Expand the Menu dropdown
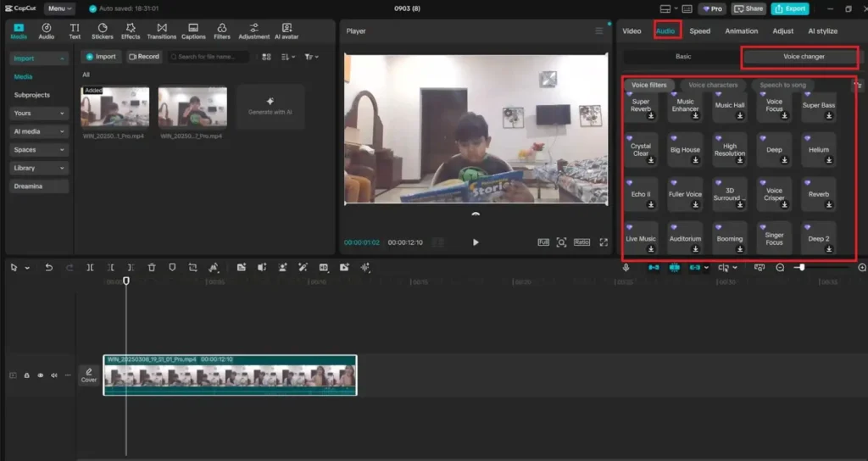The width and height of the screenshot is (868, 461). (x=59, y=8)
